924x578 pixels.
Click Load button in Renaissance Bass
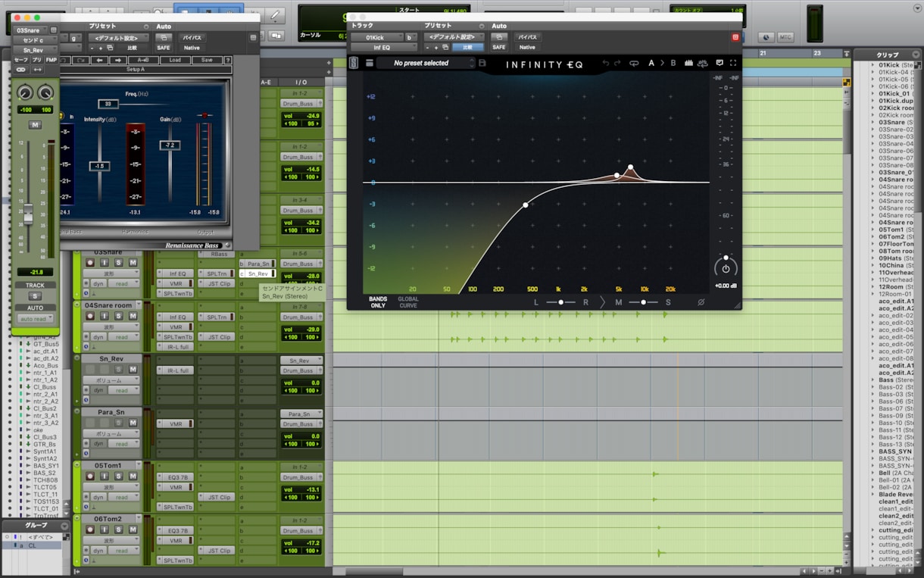[x=175, y=60]
